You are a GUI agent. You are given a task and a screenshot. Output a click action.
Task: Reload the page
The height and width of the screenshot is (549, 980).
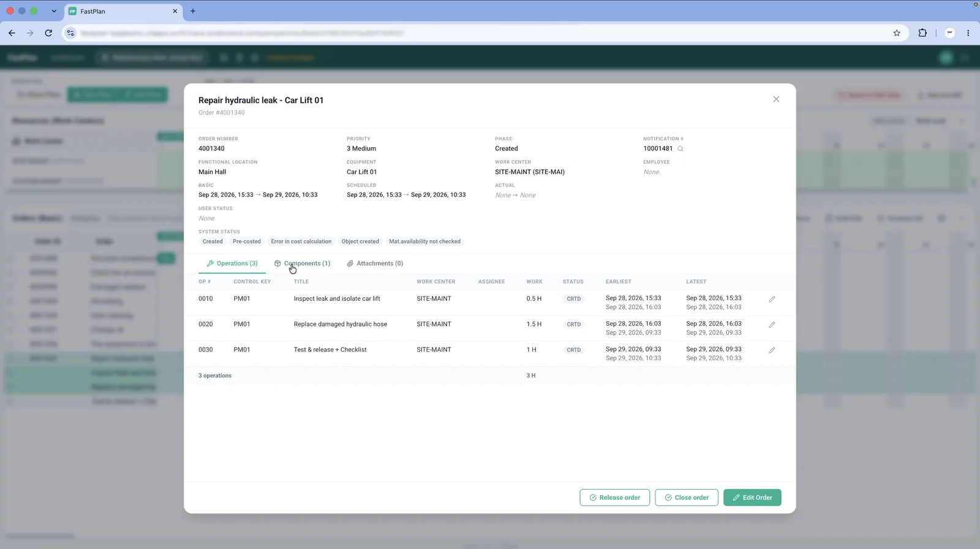pyautogui.click(x=48, y=33)
